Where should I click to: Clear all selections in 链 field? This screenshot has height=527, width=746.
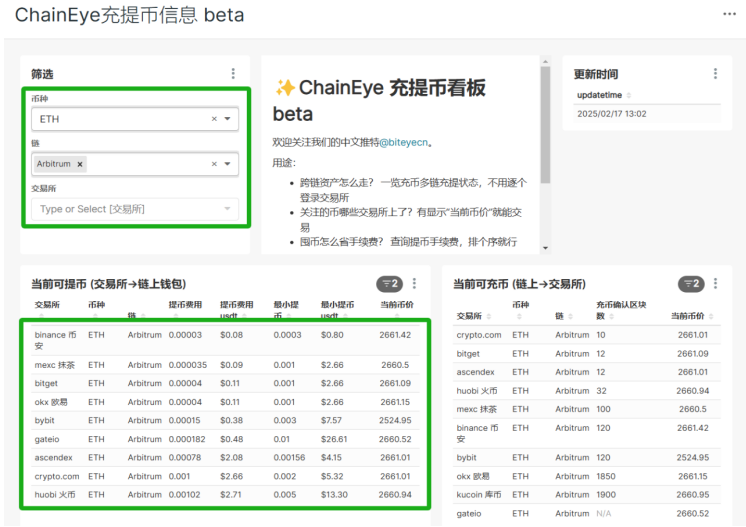click(214, 164)
